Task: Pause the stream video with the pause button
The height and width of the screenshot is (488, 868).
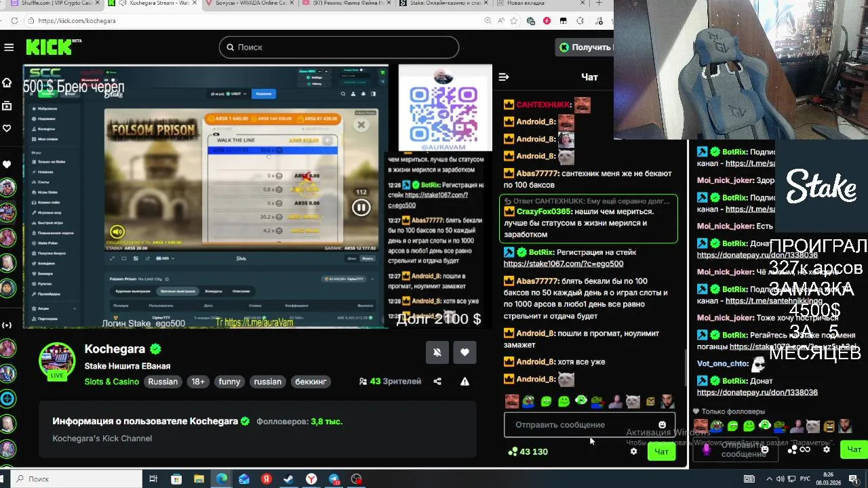Action: pyautogui.click(x=361, y=207)
